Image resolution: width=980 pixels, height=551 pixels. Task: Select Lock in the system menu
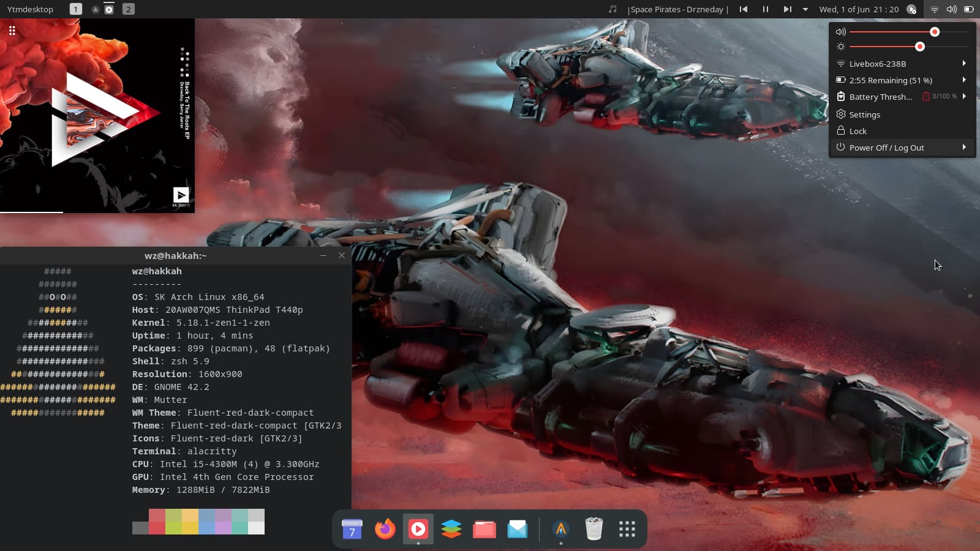858,131
